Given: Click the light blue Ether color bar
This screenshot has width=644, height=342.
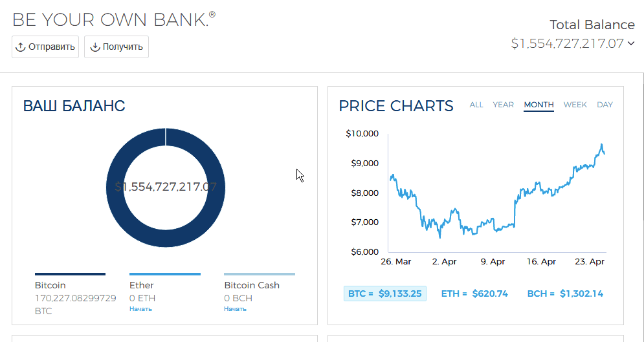Looking at the screenshot, I should click(164, 274).
